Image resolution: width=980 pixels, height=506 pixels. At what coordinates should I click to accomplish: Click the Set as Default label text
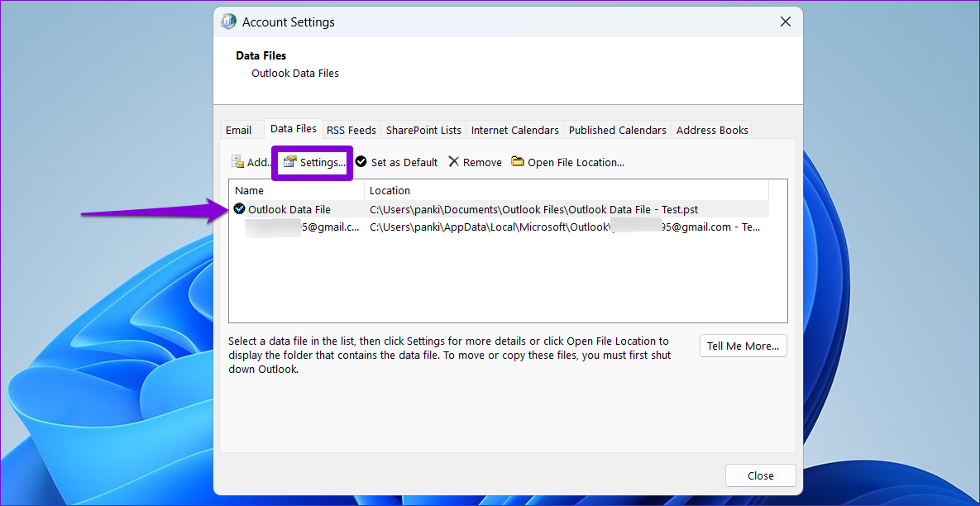tap(404, 162)
